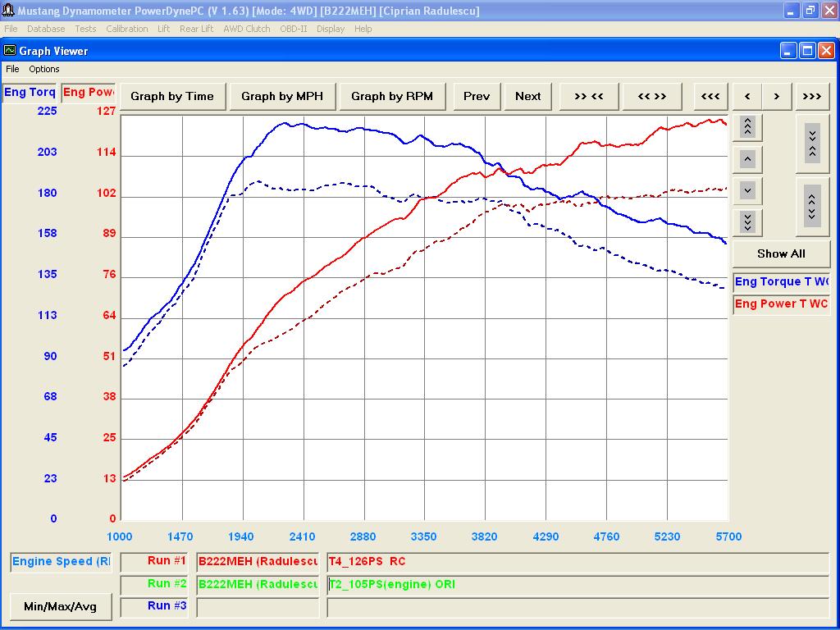Click the Run #1 label
This screenshot has height=630, width=840.
point(154,561)
